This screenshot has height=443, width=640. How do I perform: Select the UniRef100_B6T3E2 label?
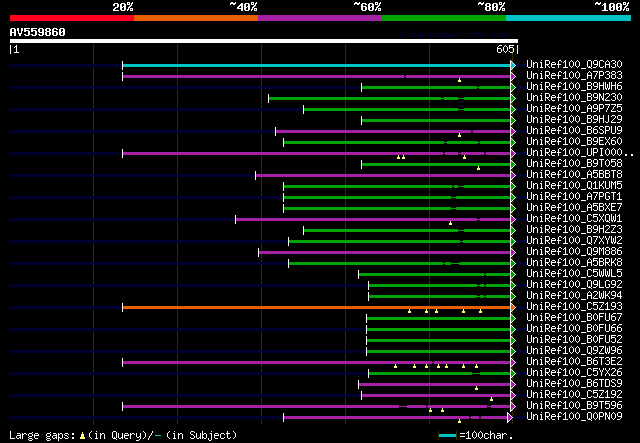point(574,362)
